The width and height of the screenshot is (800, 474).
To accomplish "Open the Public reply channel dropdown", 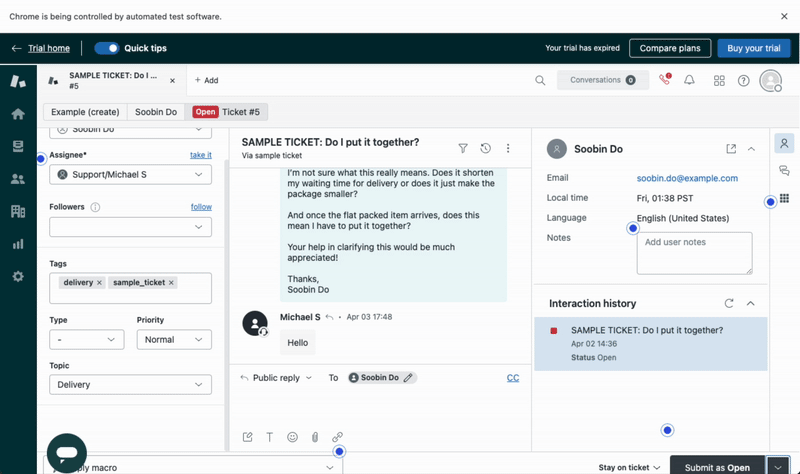I will click(x=276, y=378).
